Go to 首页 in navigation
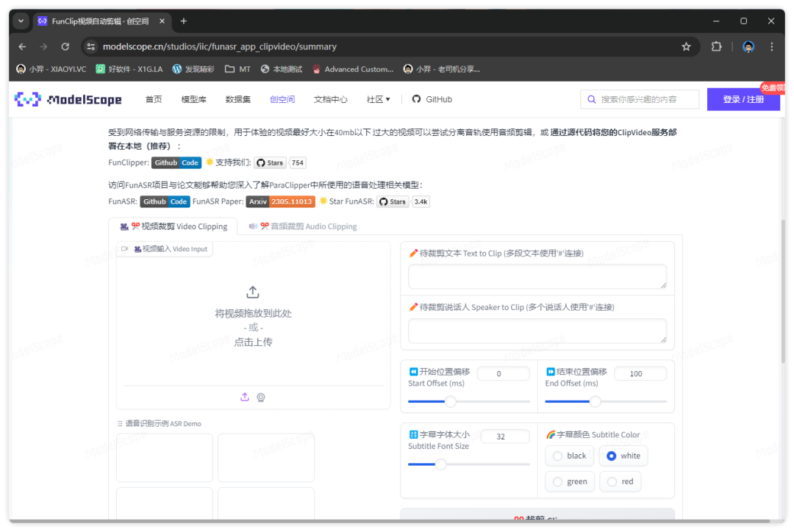794x532 pixels. [154, 100]
